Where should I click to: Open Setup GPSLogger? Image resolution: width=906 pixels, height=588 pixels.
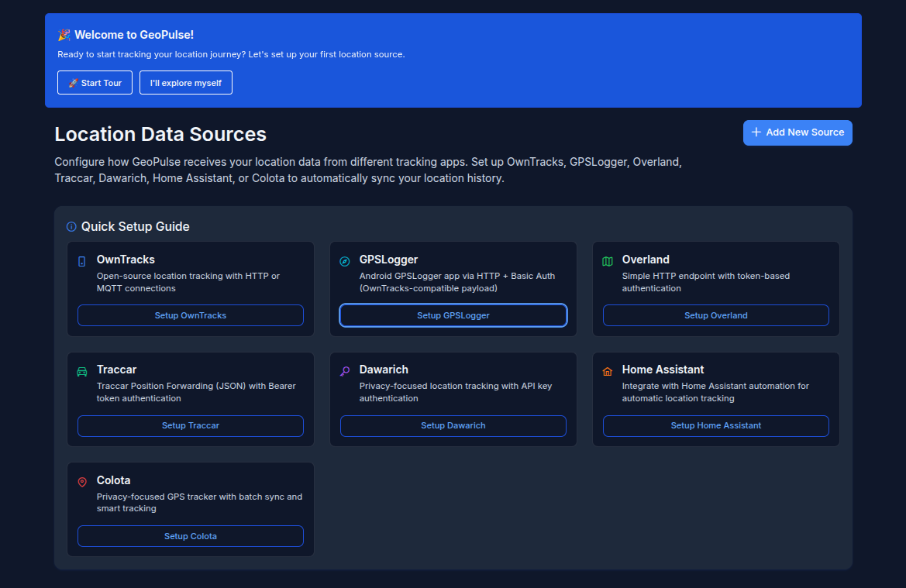click(x=453, y=315)
